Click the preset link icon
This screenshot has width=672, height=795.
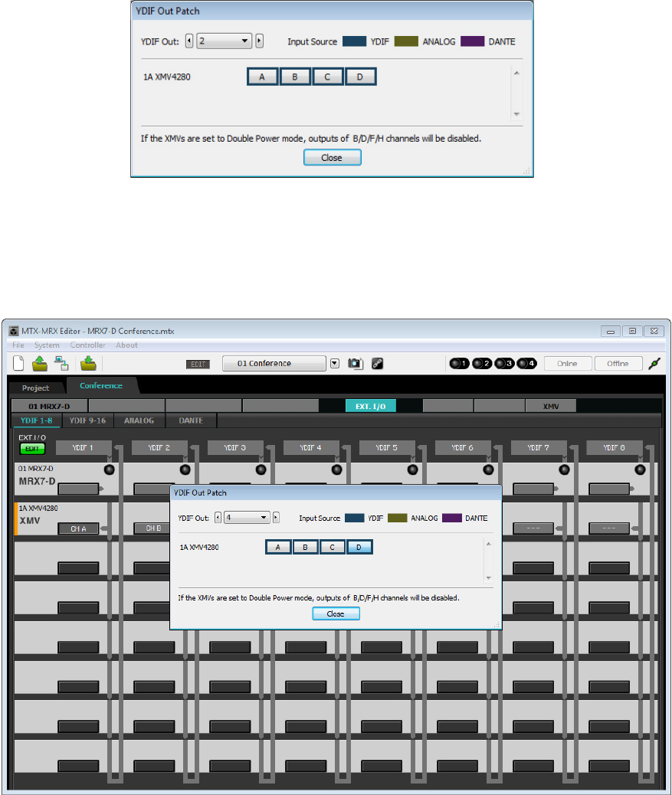[377, 363]
